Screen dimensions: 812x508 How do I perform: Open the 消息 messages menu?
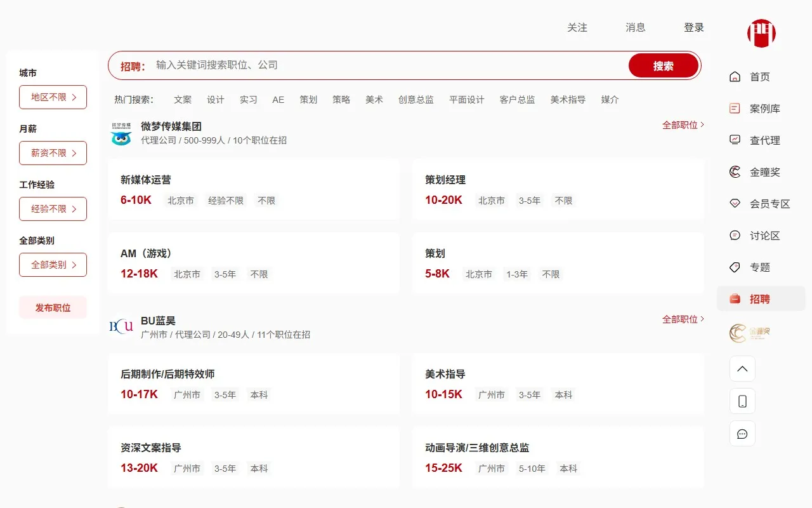pyautogui.click(x=636, y=27)
